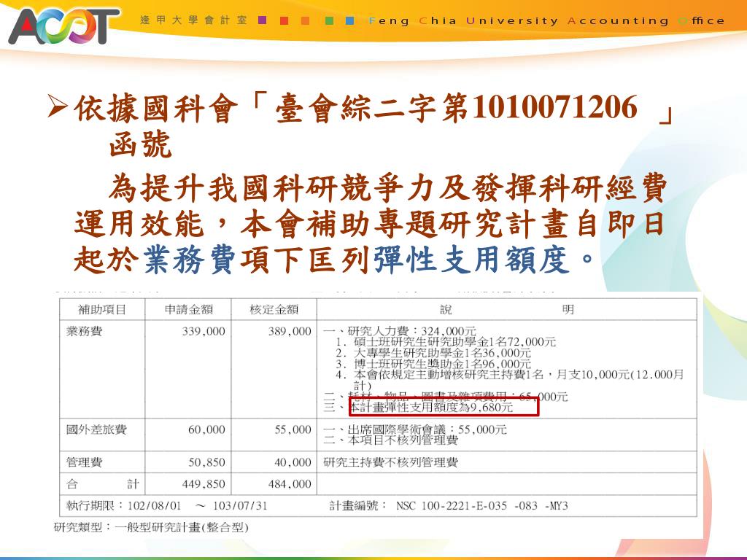Click total value 484,000
This screenshot has width=747, height=560.
289,484
